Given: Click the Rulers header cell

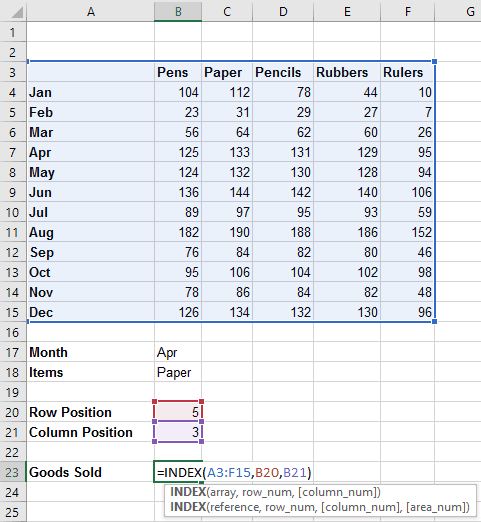Looking at the screenshot, I should point(407,72).
